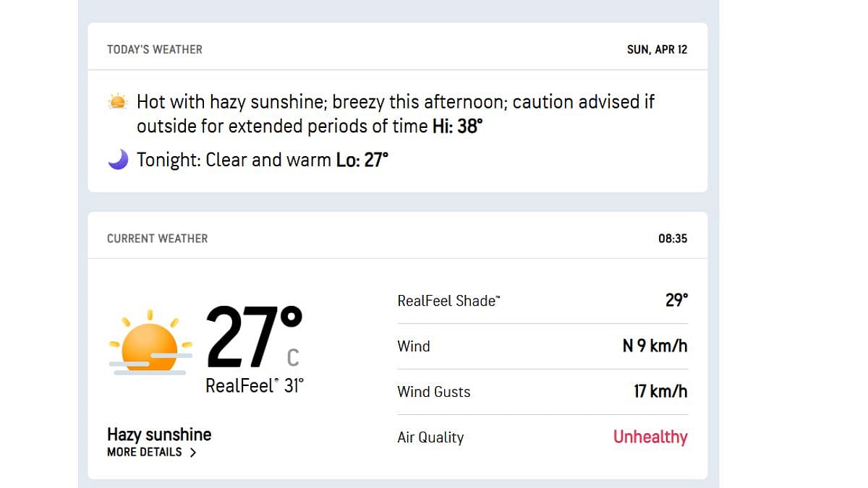This screenshot has height=488, width=868.
Task: Open the Air Quality row label
Action: [x=430, y=437]
